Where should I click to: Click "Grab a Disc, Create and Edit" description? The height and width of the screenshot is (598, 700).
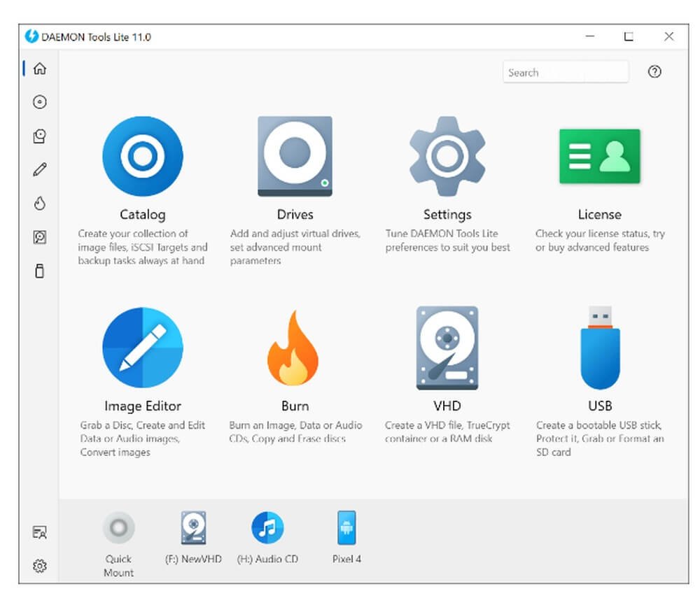click(x=142, y=439)
